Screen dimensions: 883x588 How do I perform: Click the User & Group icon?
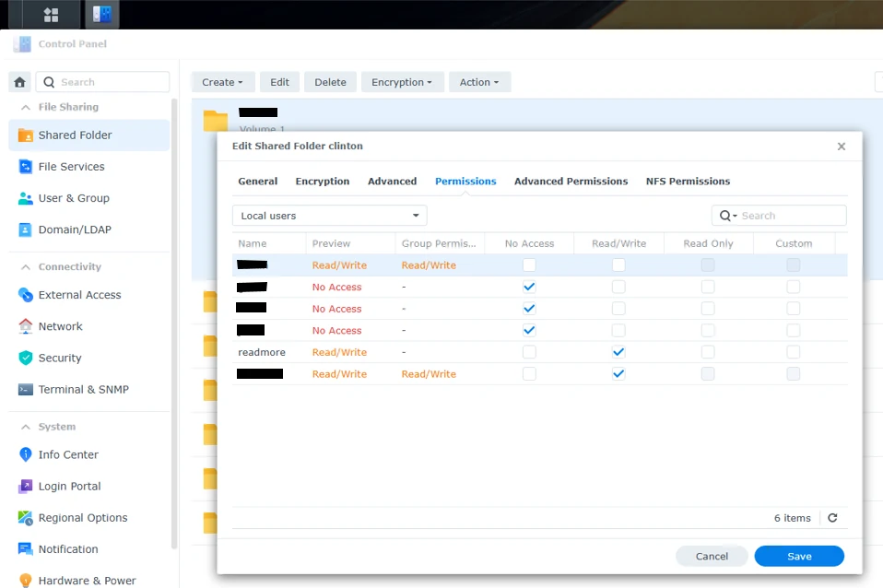[25, 198]
